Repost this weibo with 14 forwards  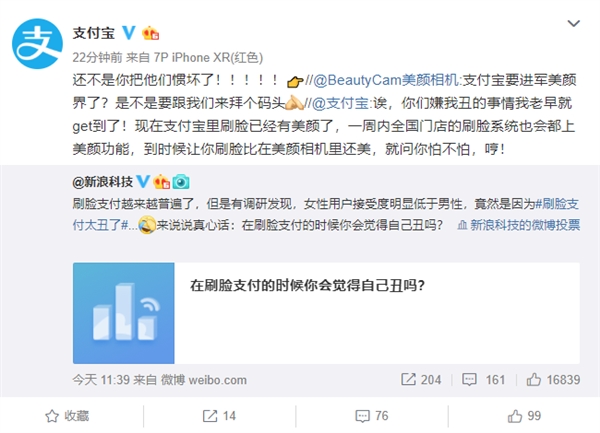pos(219,416)
